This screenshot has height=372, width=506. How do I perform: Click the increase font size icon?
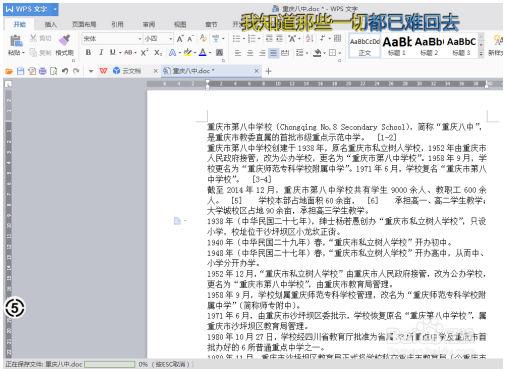pyautogui.click(x=180, y=39)
